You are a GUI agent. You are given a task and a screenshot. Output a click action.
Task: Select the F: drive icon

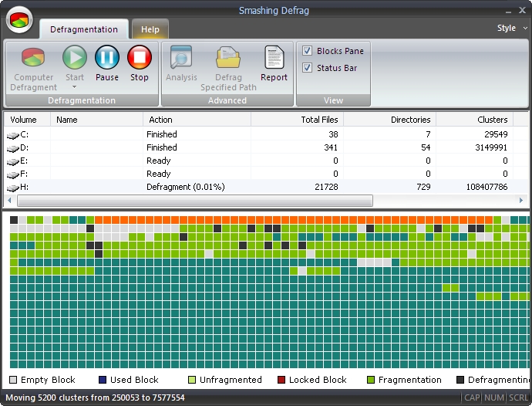click(13, 175)
